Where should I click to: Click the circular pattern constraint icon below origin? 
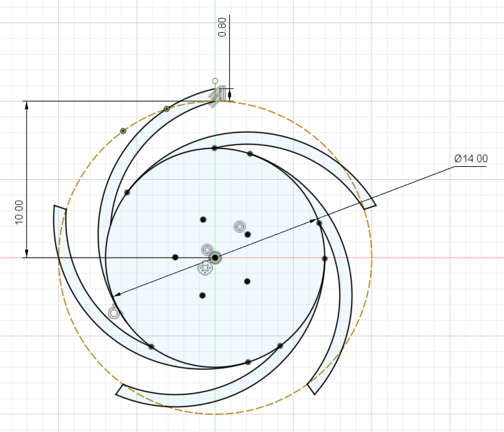click(205, 268)
